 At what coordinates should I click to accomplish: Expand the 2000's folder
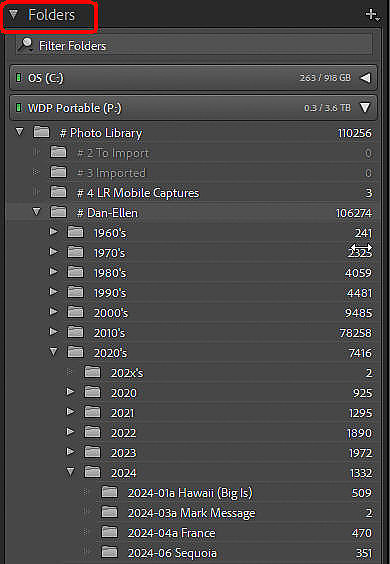pos(54,311)
